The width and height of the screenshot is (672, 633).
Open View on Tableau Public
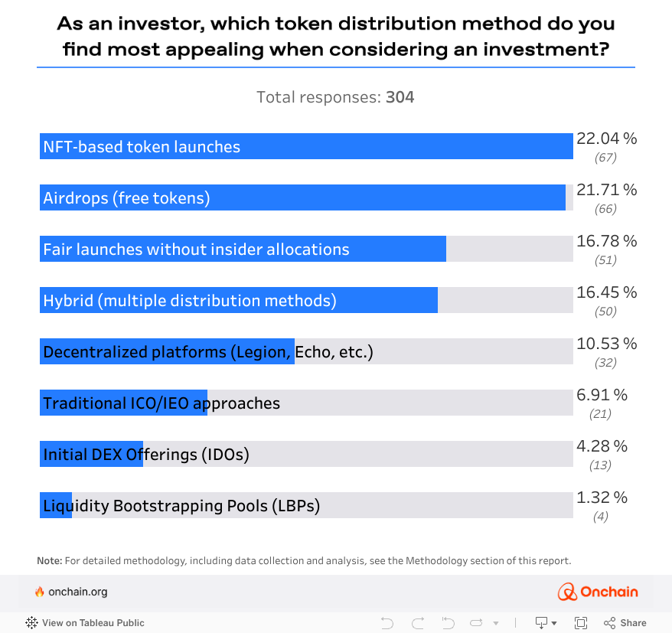(93, 623)
